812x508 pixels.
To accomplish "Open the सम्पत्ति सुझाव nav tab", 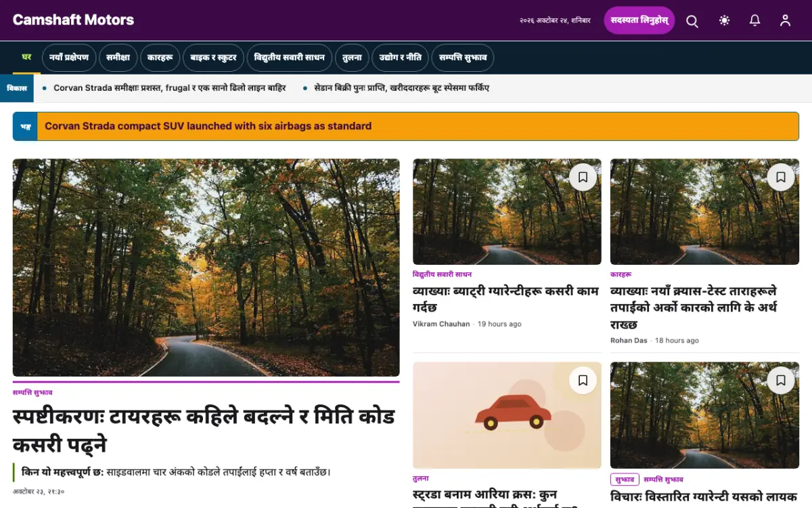I will pyautogui.click(x=463, y=58).
